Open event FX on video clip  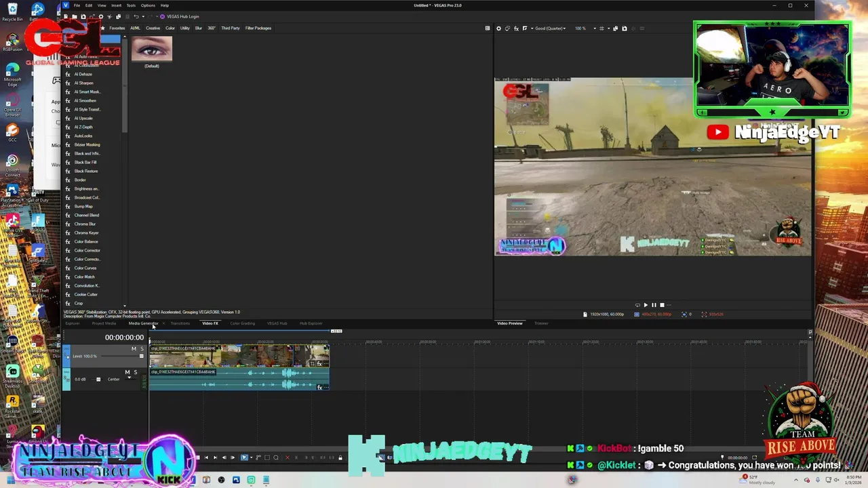[x=319, y=364]
